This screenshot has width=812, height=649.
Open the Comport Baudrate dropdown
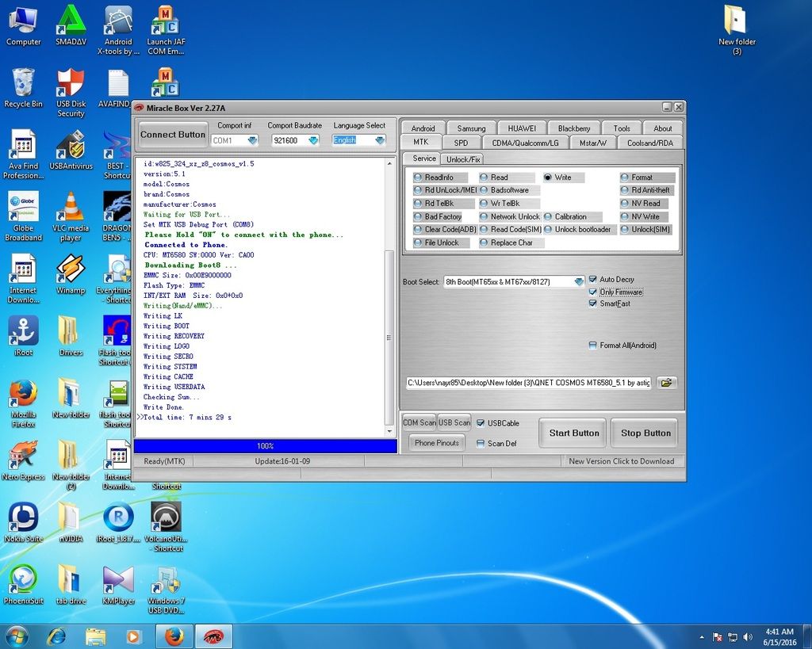click(x=313, y=140)
